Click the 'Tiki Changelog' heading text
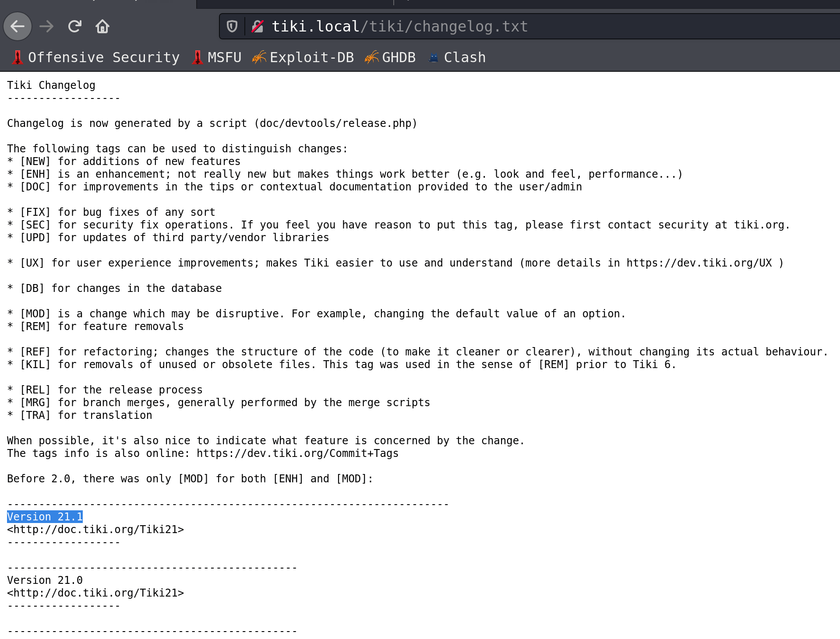 click(51, 85)
